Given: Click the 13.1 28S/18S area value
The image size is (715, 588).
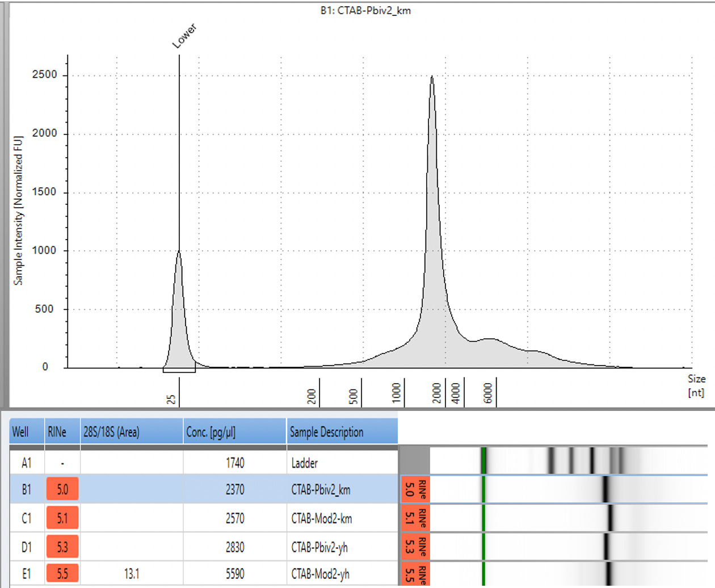Looking at the screenshot, I should coord(132,574).
